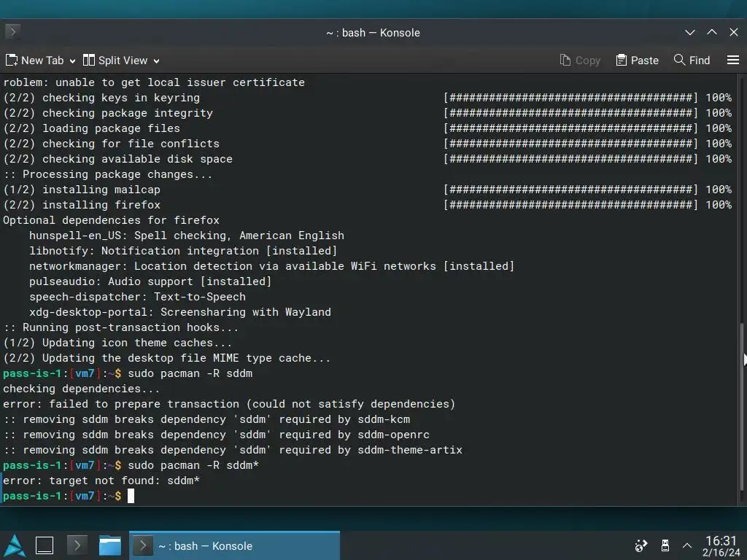The width and height of the screenshot is (747, 560).
Task: Click 'loading package files' line
Action: tap(91, 128)
